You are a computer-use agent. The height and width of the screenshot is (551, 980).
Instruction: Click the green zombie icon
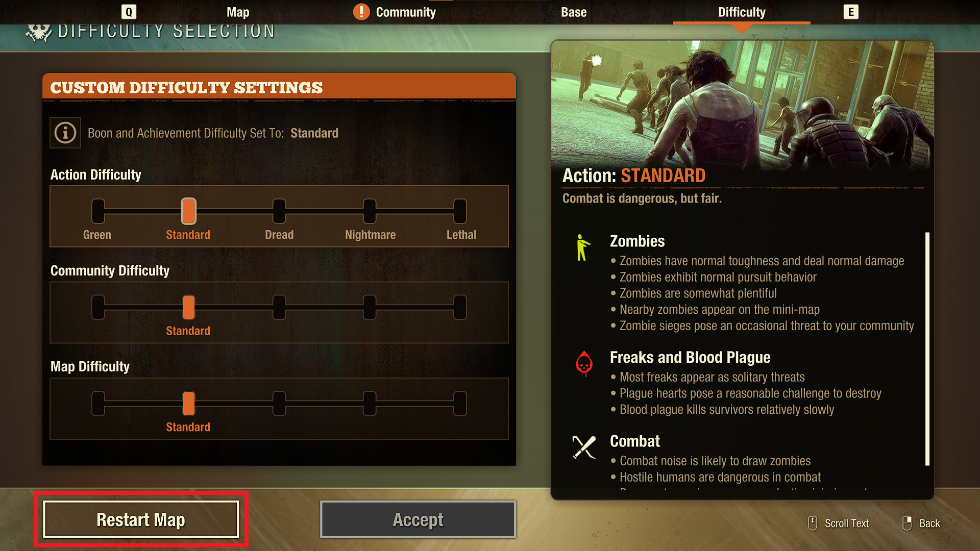(x=583, y=248)
